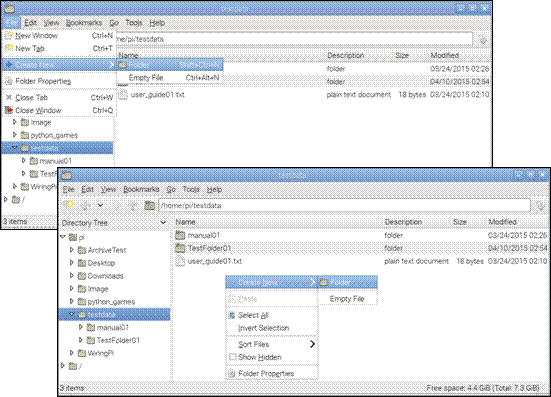Select manual01 in the back window tree
The height and width of the screenshot is (397, 551).
click(x=56, y=161)
